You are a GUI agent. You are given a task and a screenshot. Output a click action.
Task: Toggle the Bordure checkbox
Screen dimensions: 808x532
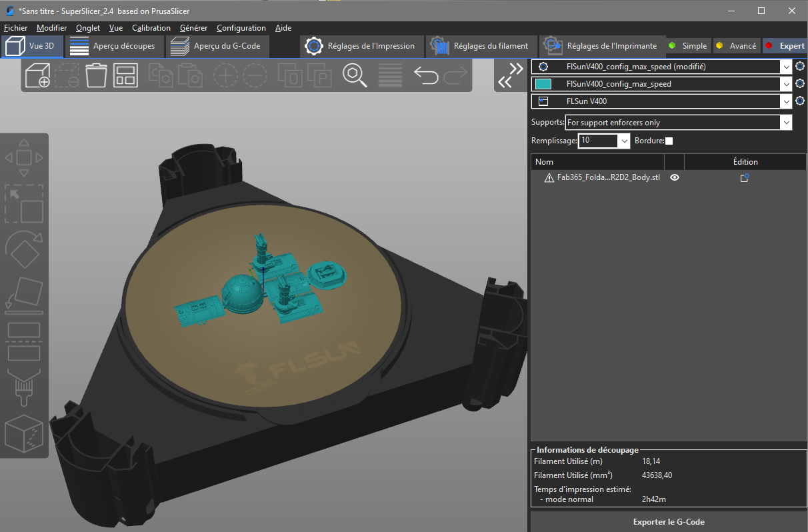point(669,141)
